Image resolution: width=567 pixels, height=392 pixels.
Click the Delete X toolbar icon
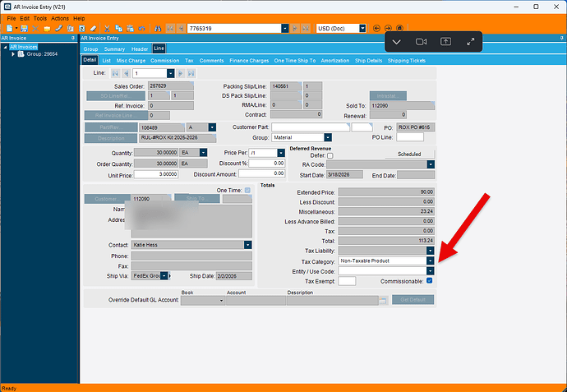[35, 28]
